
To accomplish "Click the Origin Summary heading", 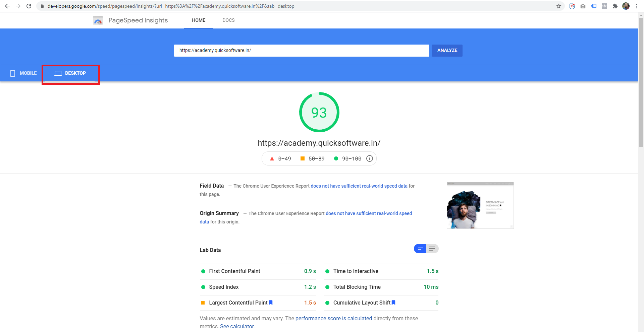I will point(219,213).
